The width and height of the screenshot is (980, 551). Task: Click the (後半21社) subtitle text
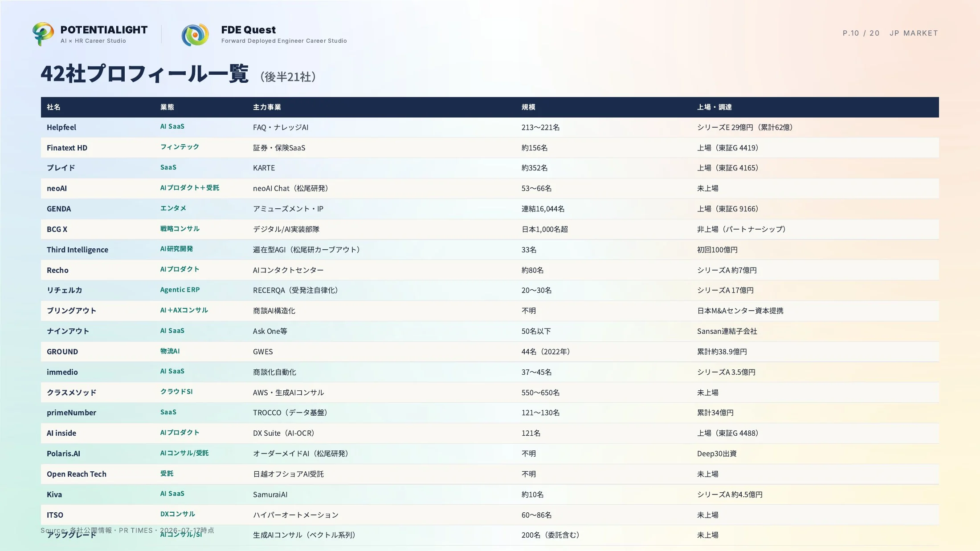288,77
